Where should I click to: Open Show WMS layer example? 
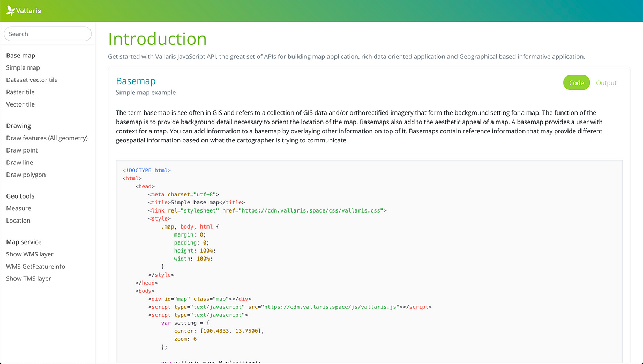(x=30, y=254)
